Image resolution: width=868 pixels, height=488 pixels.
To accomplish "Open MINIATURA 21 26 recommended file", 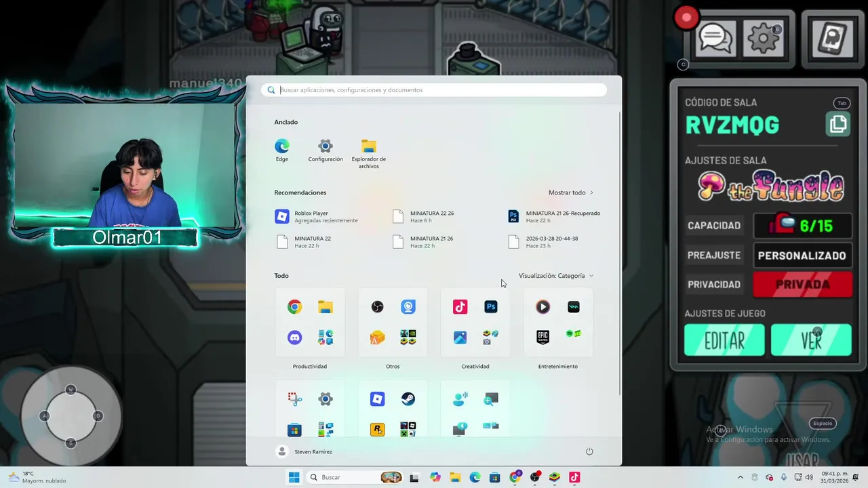I will coord(424,242).
